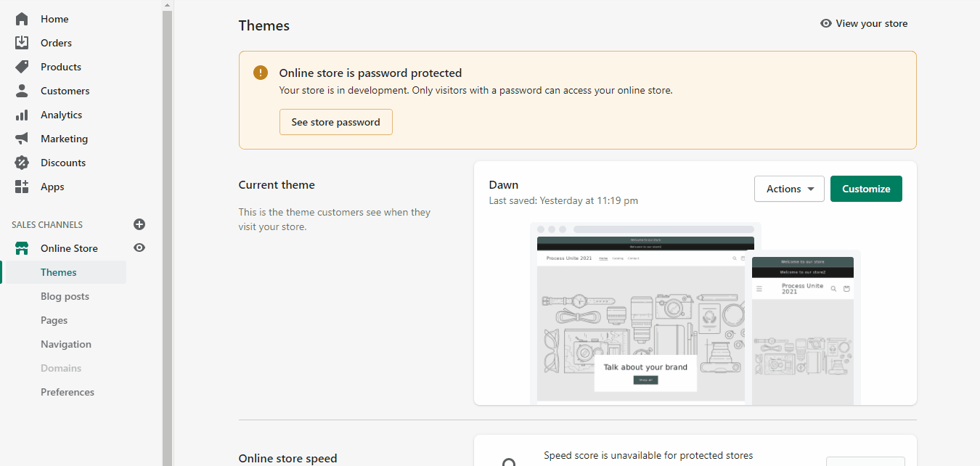Select the Products tag icon
Viewport: 980px width, 466px height.
click(x=22, y=67)
